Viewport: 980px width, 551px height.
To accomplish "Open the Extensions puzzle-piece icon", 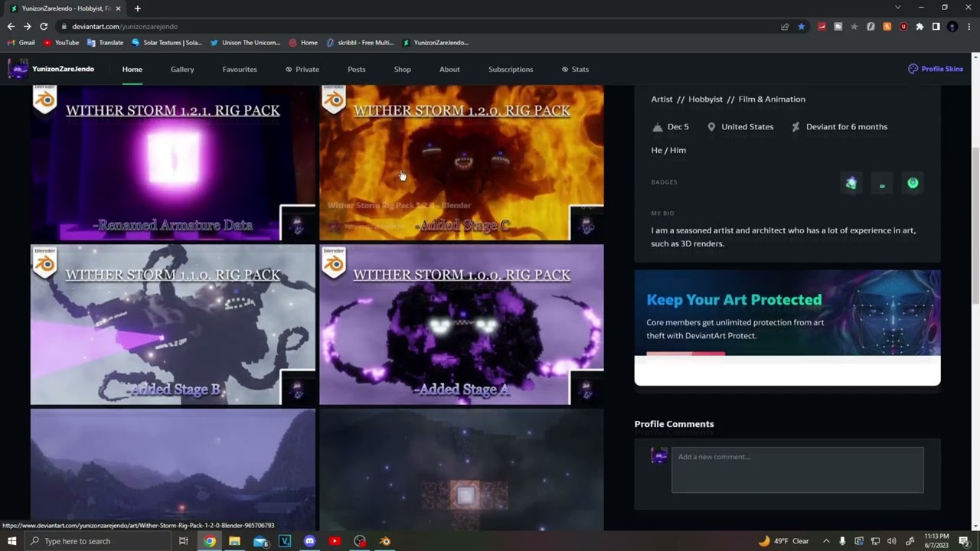I will [x=920, y=26].
